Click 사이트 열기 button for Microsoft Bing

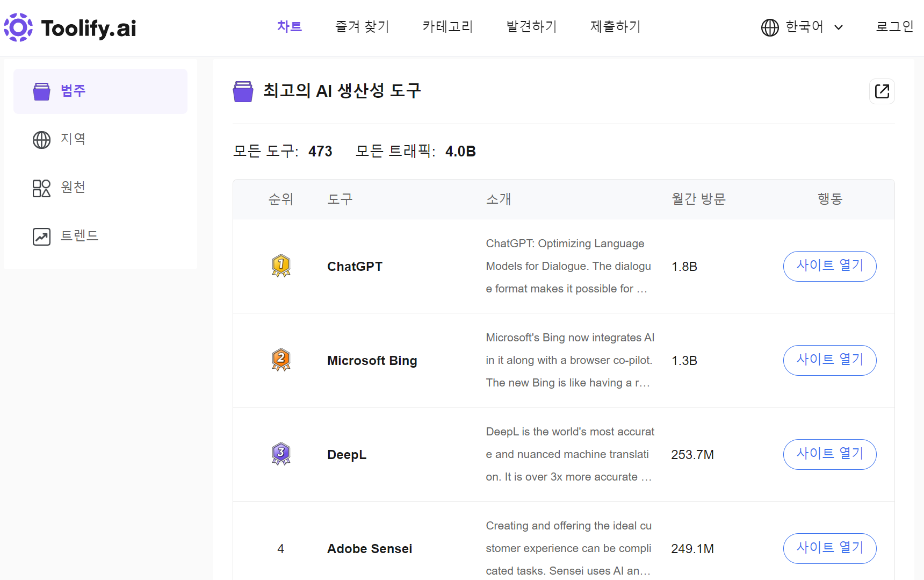(829, 360)
